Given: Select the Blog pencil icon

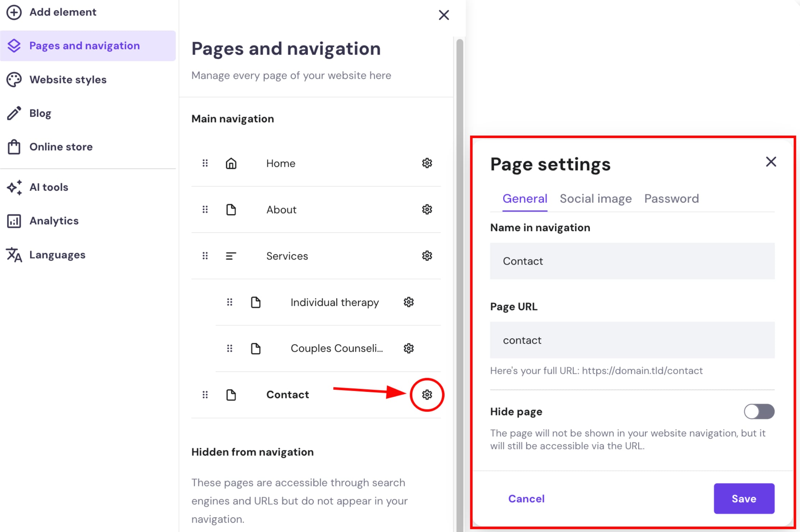Looking at the screenshot, I should [14, 113].
